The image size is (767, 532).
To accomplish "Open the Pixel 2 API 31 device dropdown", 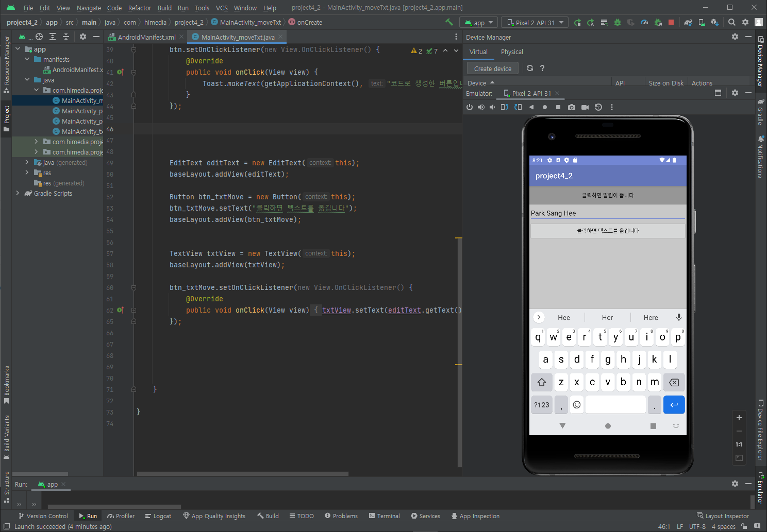I will point(535,23).
